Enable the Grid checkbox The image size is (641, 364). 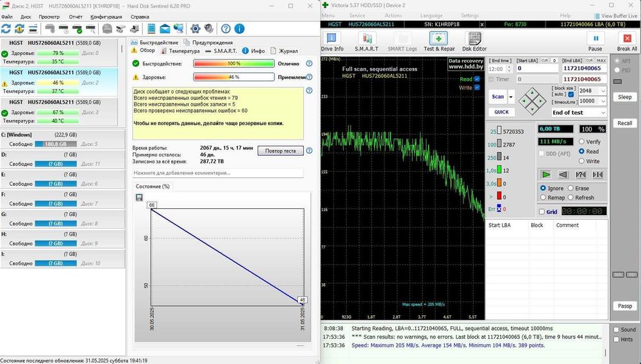coord(543,211)
